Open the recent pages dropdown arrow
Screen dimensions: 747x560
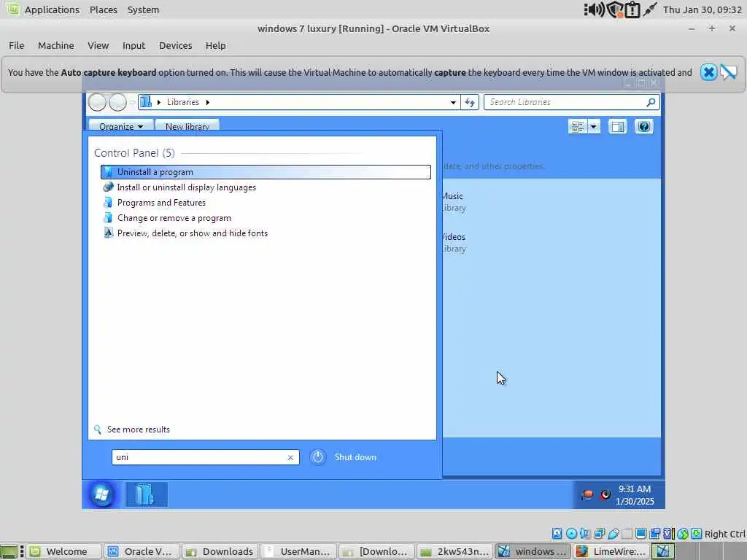tap(133, 102)
